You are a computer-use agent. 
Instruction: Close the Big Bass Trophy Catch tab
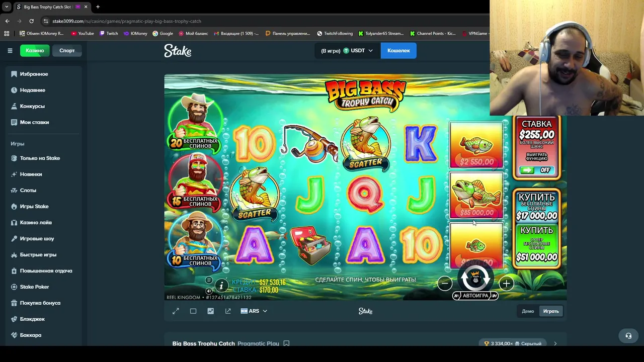[x=86, y=7]
